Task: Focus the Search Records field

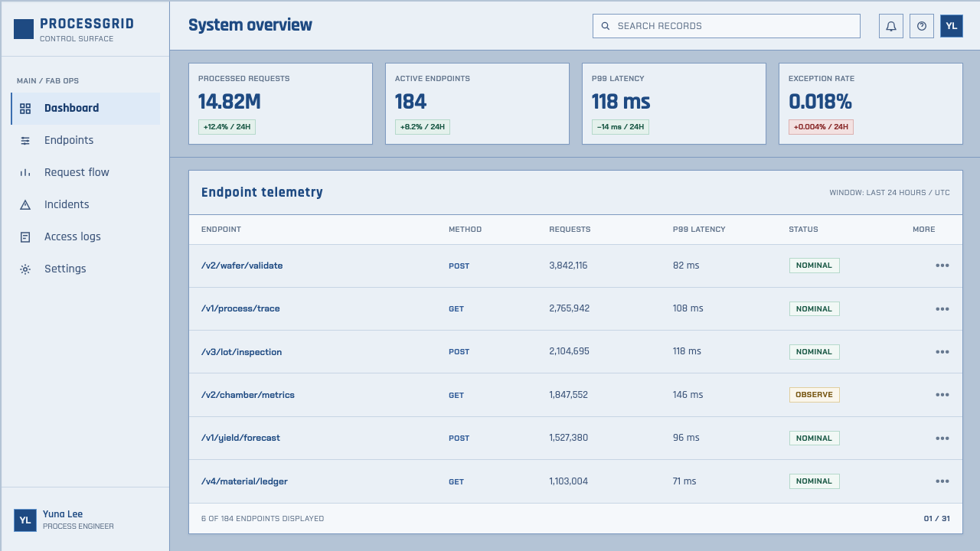Action: pos(727,26)
